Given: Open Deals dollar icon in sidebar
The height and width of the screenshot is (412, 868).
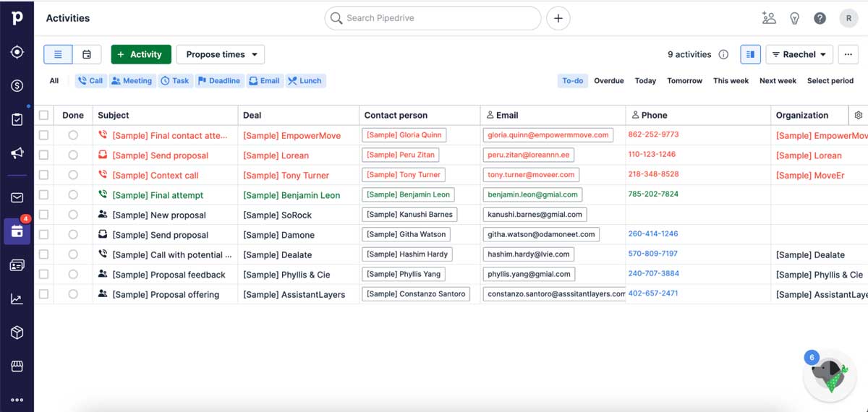Looking at the screenshot, I should (x=17, y=85).
